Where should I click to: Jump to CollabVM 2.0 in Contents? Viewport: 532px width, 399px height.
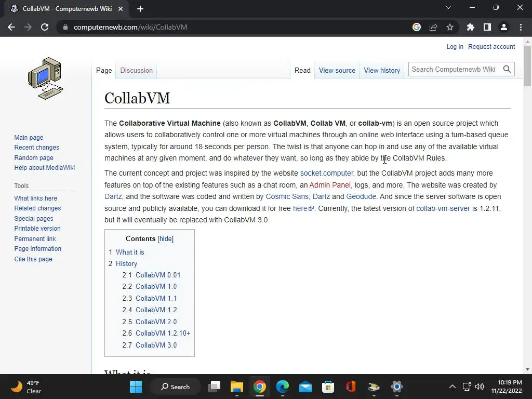point(156,322)
